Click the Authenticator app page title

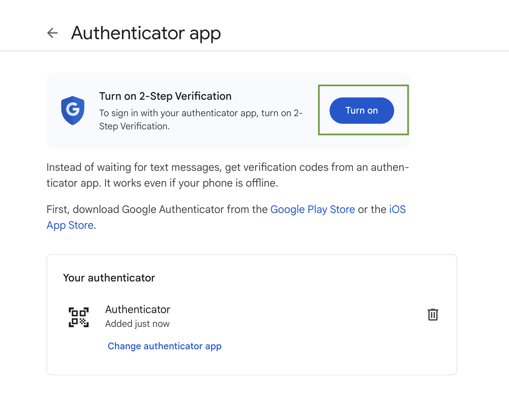[146, 33]
